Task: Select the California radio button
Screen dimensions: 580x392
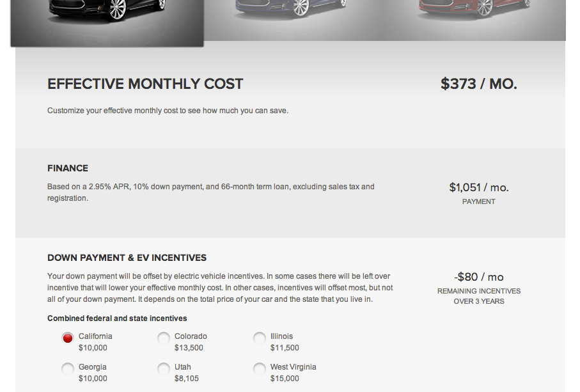Action: 68,338
